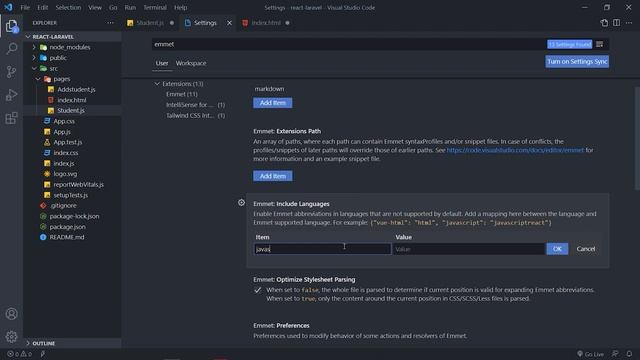This screenshot has height=360, width=640.
Task: Click Add Item under Extensions Path
Action: 273,176
